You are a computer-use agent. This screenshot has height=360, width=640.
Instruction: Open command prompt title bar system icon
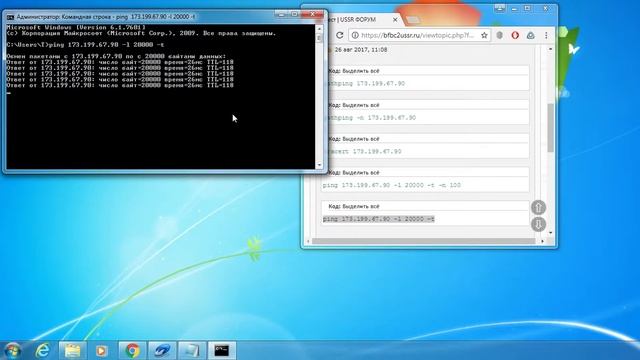[10, 17]
